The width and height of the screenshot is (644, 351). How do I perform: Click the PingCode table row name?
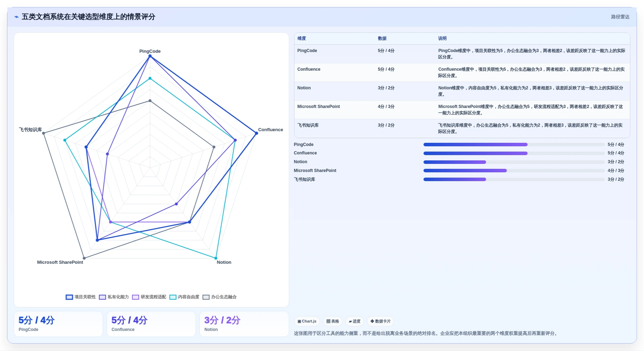(307, 51)
